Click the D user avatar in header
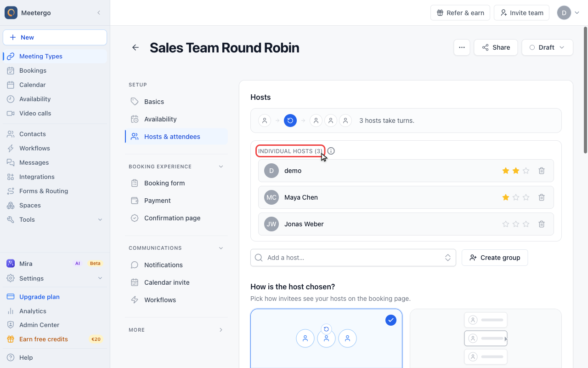The width and height of the screenshot is (588, 368). coord(564,13)
